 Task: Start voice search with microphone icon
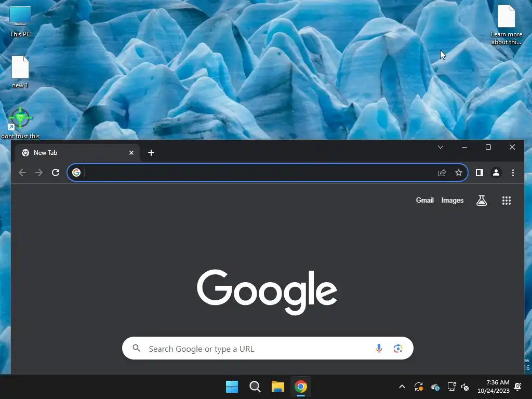point(379,349)
